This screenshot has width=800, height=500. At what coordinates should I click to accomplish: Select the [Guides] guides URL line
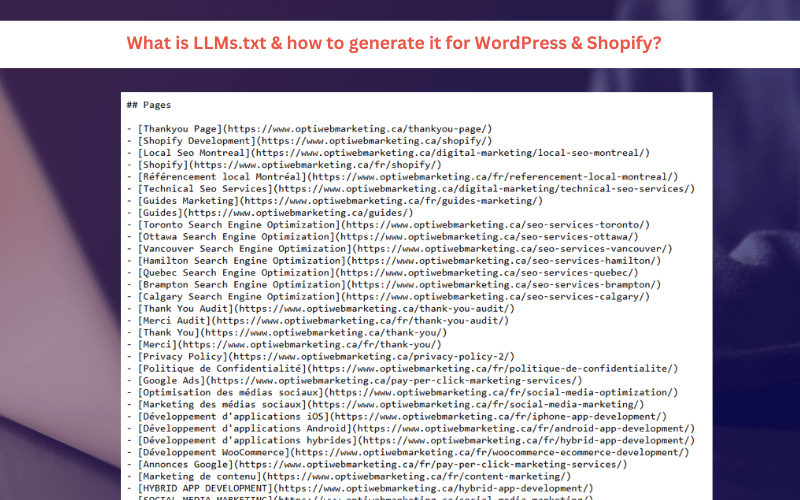[x=270, y=213]
